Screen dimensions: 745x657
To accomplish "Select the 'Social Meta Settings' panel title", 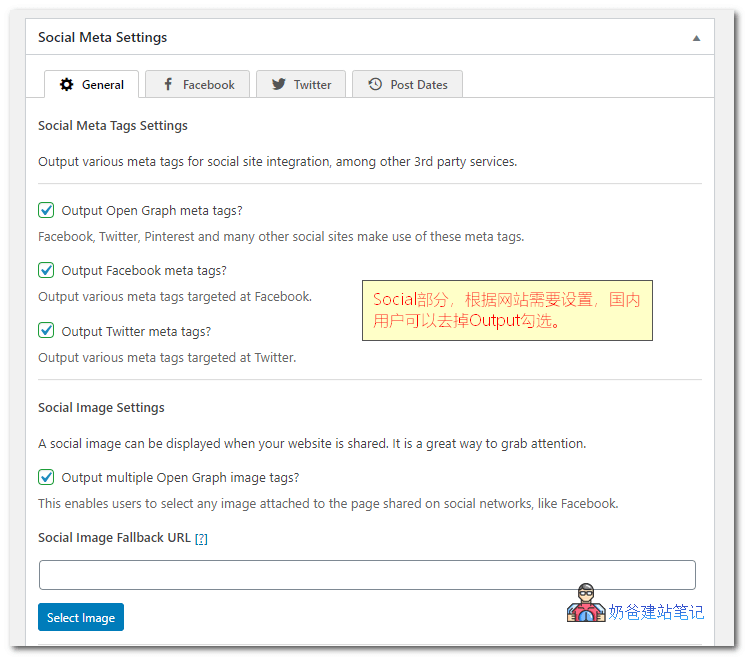I will 103,37.
